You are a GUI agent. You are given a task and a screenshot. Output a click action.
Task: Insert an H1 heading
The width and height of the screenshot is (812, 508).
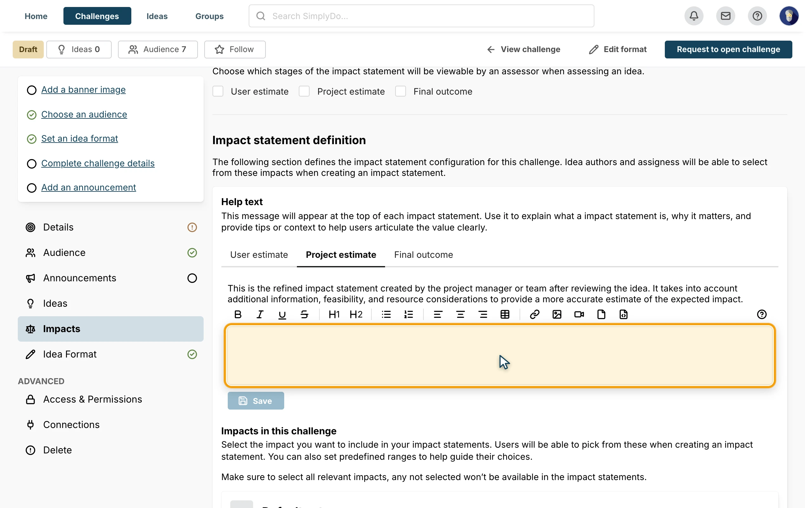(334, 314)
